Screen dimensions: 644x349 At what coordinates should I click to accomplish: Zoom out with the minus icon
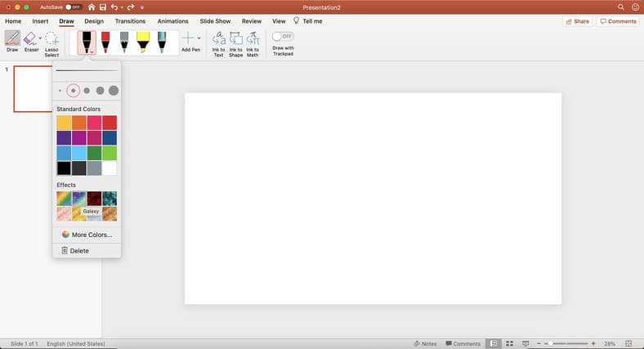coord(539,343)
